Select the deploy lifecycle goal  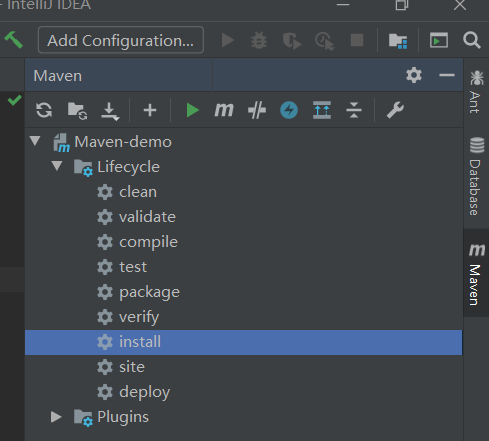point(144,392)
